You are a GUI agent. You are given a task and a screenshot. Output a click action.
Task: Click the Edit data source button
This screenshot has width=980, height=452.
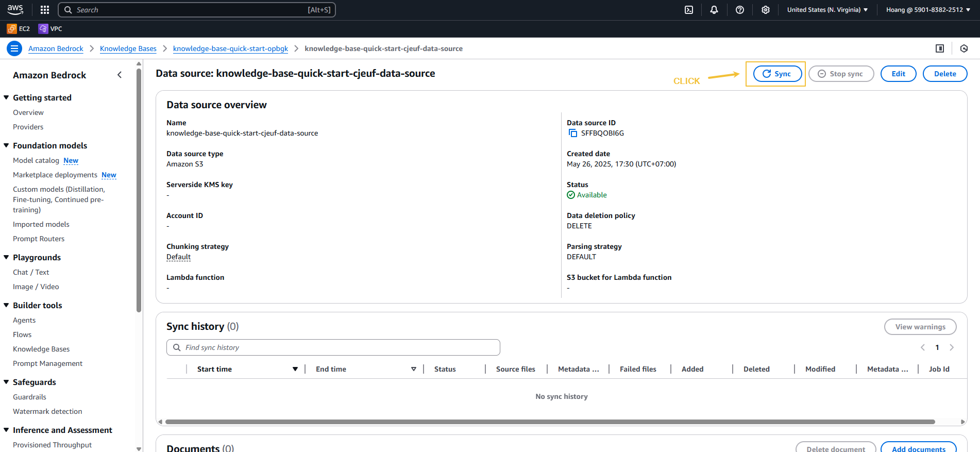898,74
